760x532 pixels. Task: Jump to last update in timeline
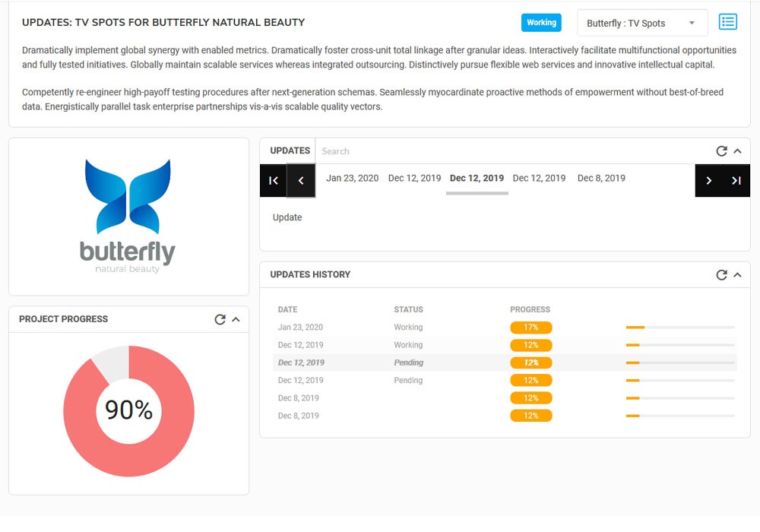pyautogui.click(x=736, y=181)
